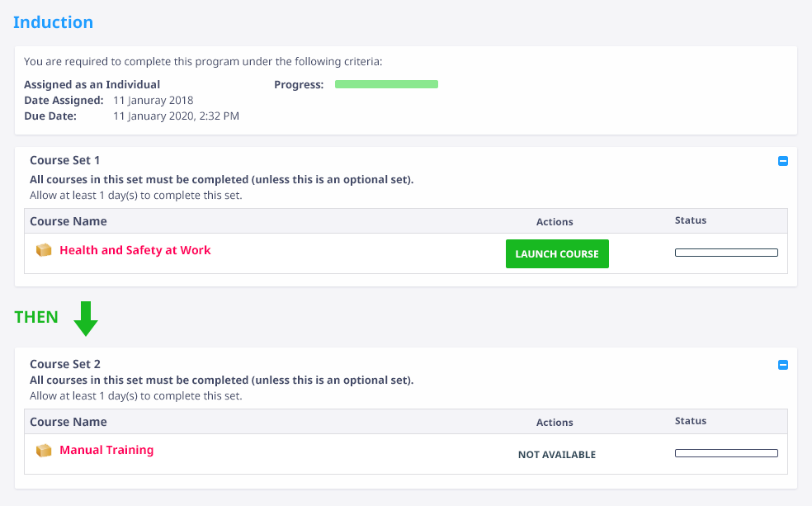
Task: Open the Manual Training course link
Action: pos(106,450)
